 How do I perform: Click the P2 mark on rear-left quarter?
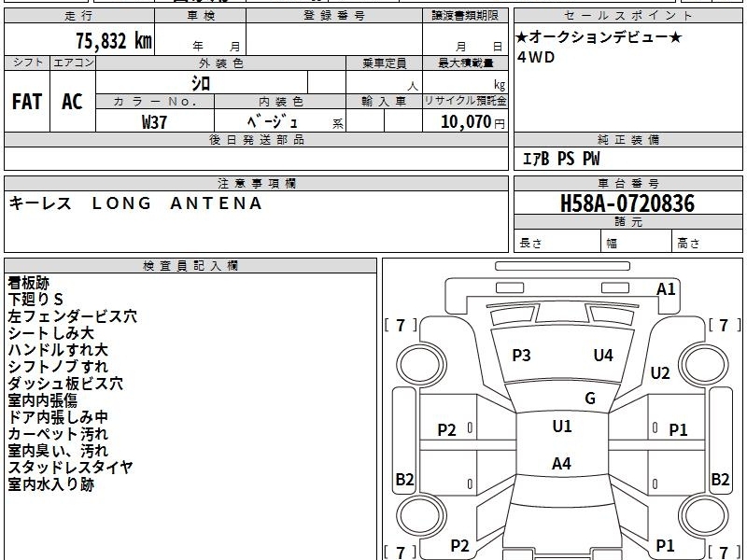click(x=459, y=546)
